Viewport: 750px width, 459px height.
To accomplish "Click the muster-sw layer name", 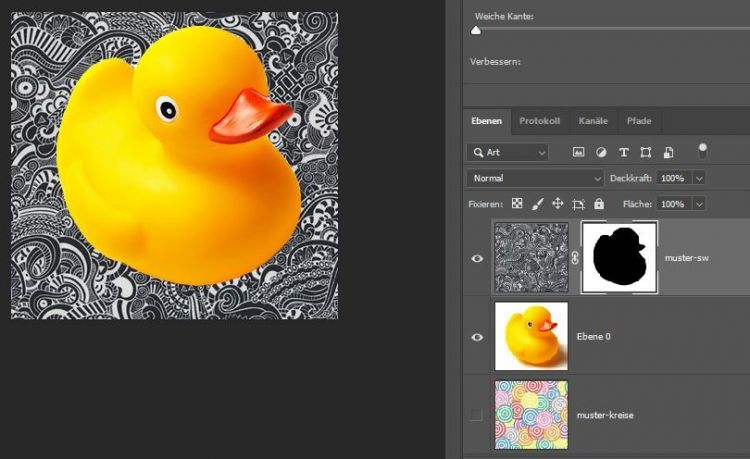I will tap(686, 258).
